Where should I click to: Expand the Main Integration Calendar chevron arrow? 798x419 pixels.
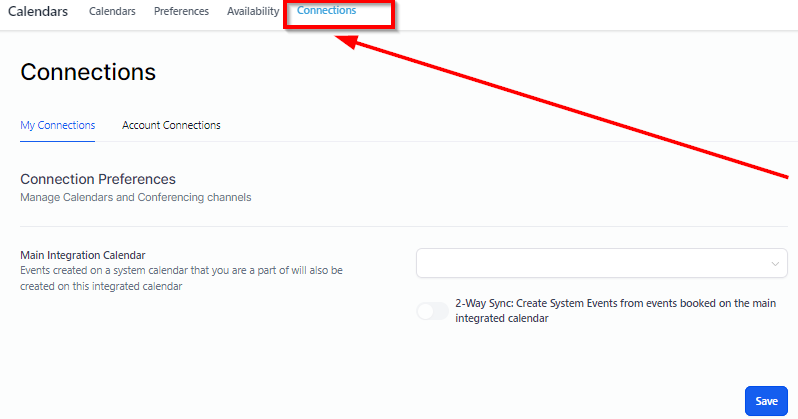[775, 264]
